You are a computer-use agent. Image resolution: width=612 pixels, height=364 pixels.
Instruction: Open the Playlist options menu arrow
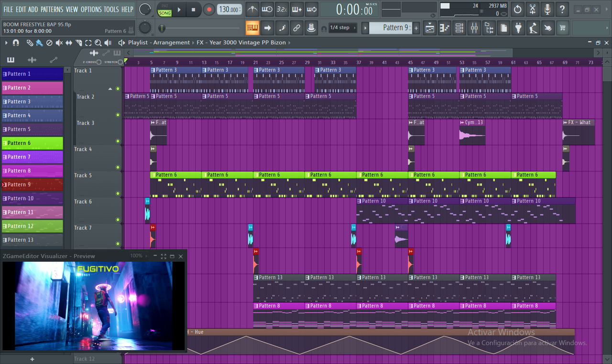point(6,43)
